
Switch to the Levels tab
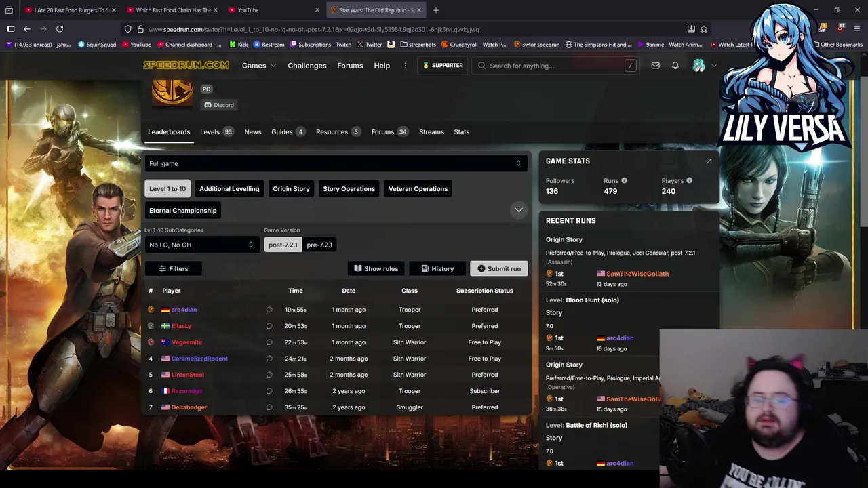(216, 132)
